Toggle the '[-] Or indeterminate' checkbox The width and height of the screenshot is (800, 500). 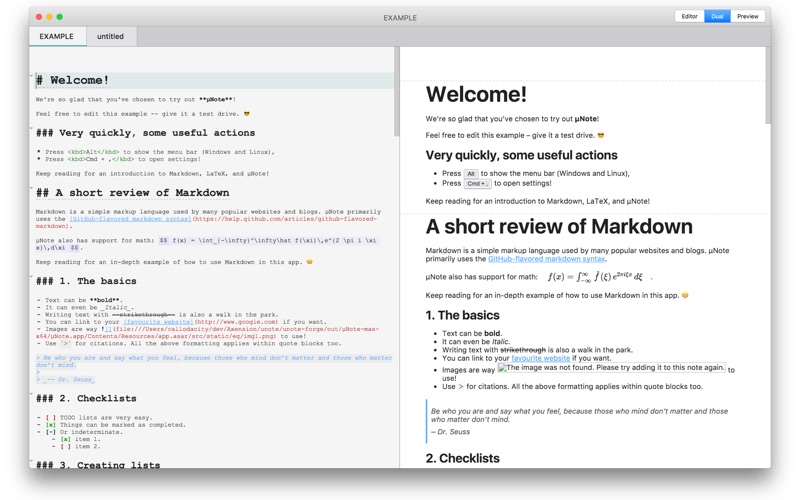[x=51, y=432]
